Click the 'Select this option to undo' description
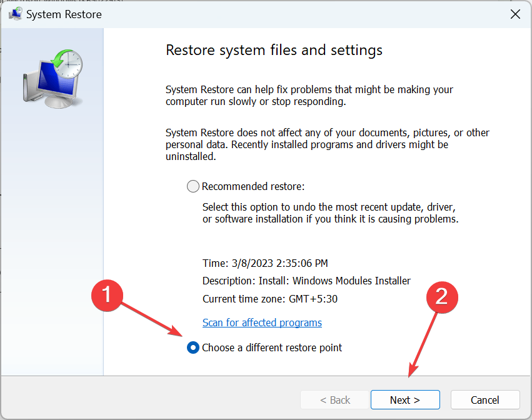 click(331, 213)
